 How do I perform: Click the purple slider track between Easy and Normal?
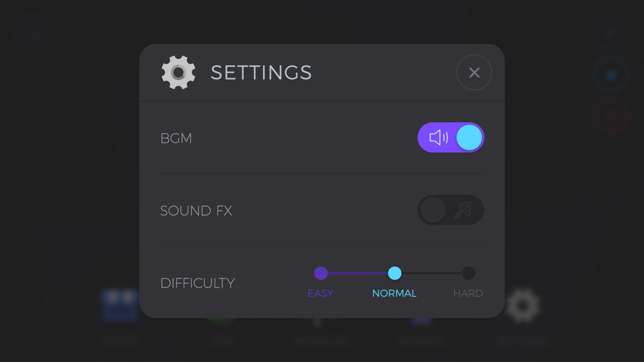(358, 273)
